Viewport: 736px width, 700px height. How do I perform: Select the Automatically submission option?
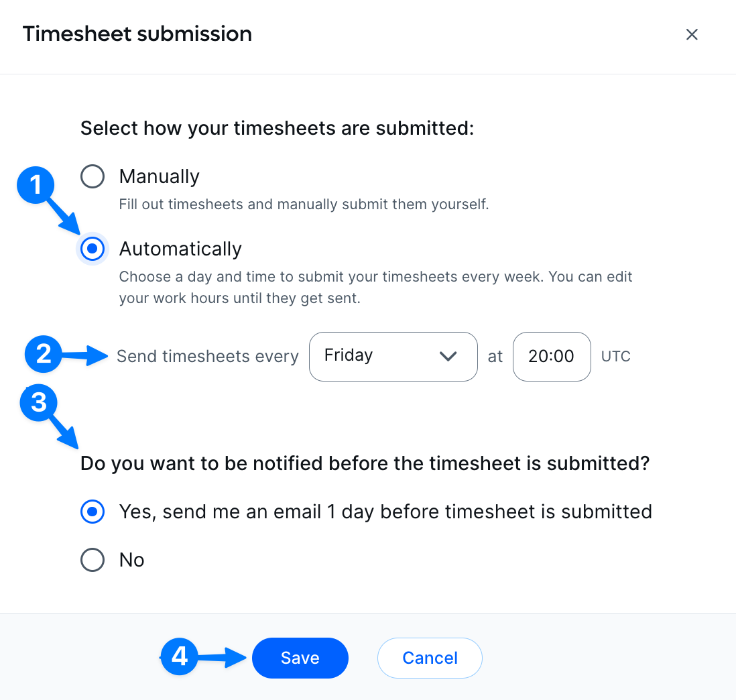coord(93,249)
